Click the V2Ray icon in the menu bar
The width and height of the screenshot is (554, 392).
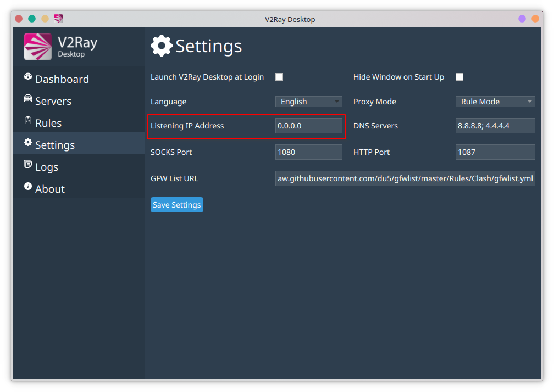[57, 18]
